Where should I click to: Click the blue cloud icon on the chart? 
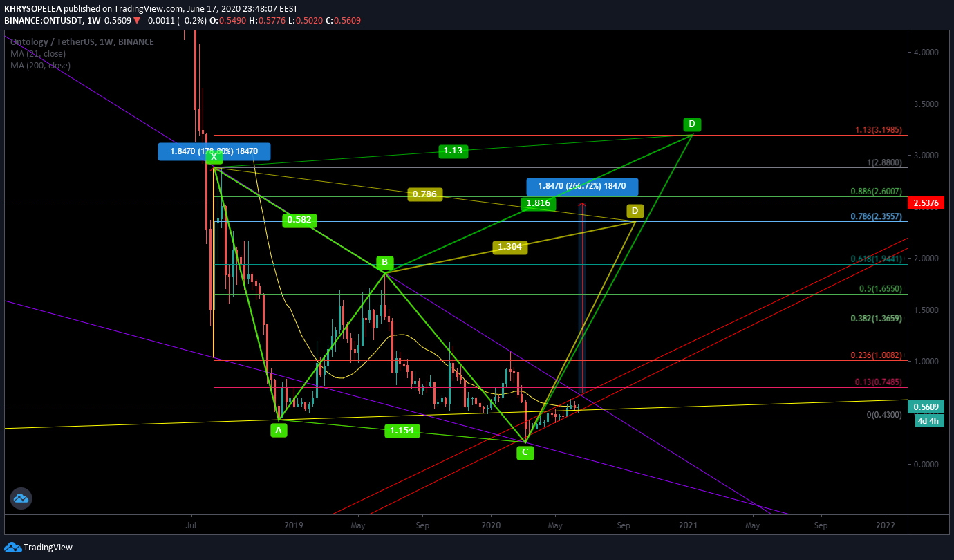point(21,498)
